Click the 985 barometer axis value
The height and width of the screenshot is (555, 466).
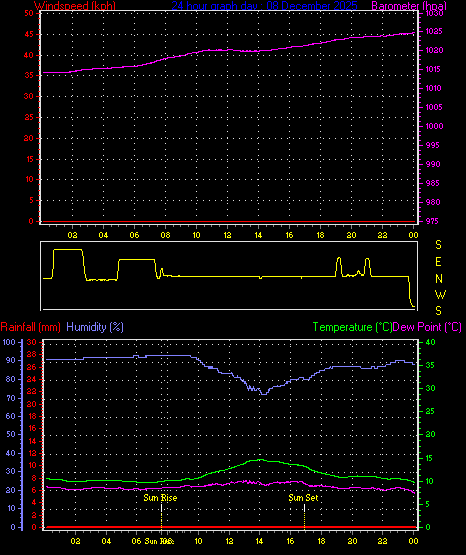click(x=432, y=183)
